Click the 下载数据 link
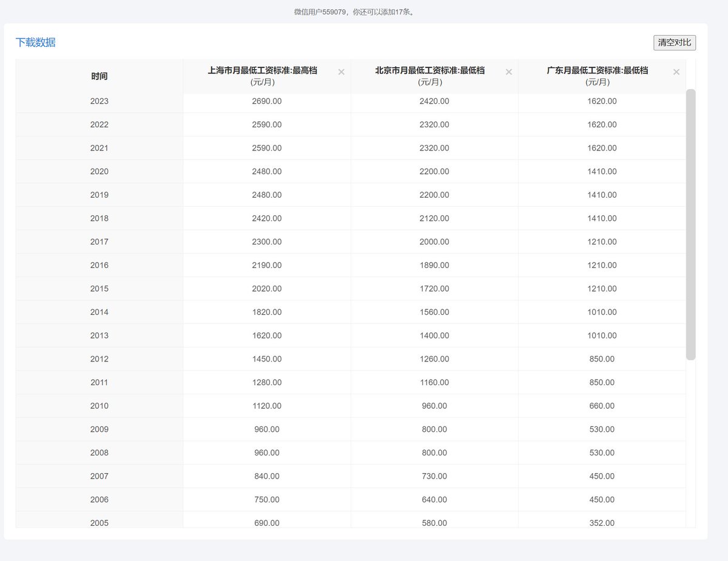Screen dimensions: 728x561 (36, 42)
